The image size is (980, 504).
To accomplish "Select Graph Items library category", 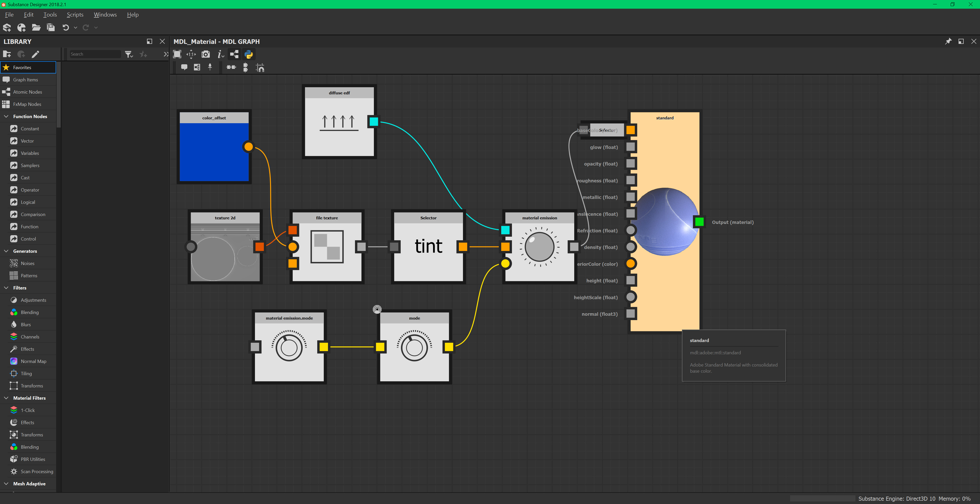I will pyautogui.click(x=28, y=79).
